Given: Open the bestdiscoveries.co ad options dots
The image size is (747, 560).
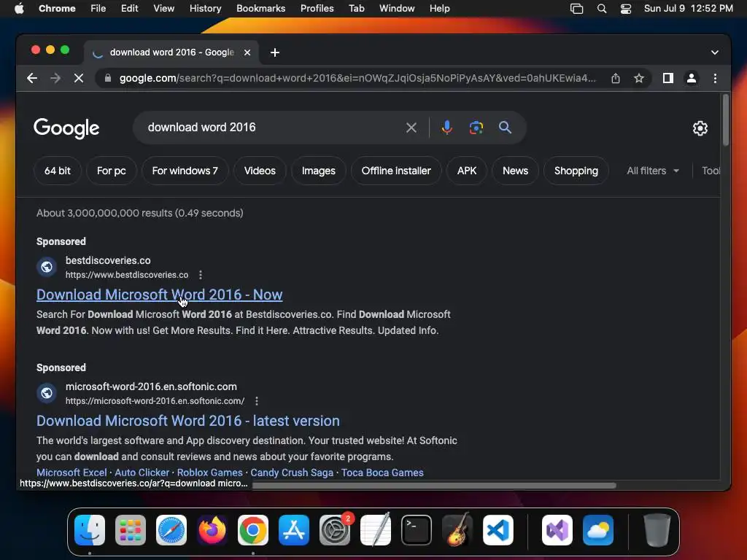Looking at the screenshot, I should pos(201,275).
